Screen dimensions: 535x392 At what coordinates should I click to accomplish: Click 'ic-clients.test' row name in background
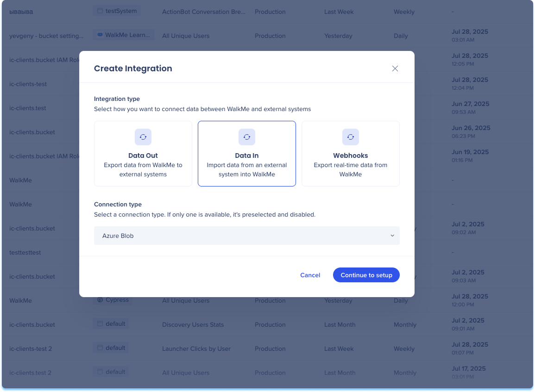(28, 108)
